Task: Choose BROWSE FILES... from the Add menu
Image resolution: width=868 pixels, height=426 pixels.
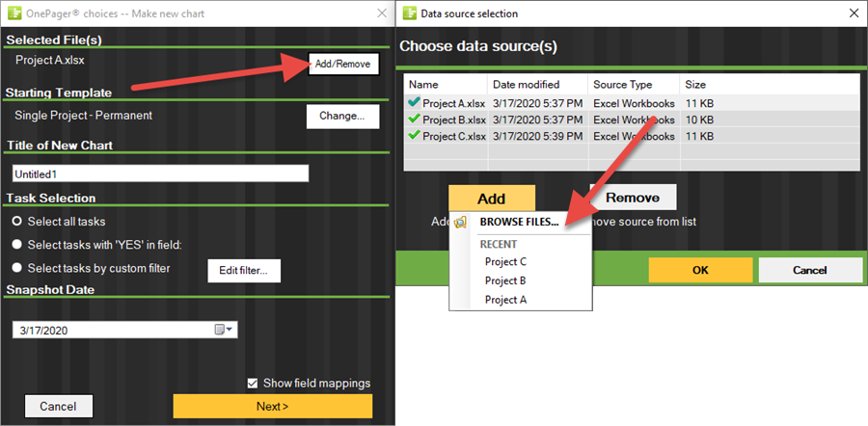Action: coord(519,222)
